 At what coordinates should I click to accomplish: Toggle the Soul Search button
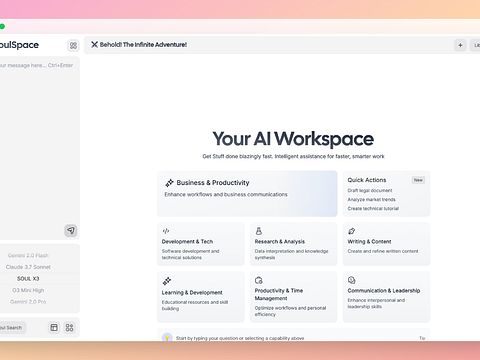(12, 328)
